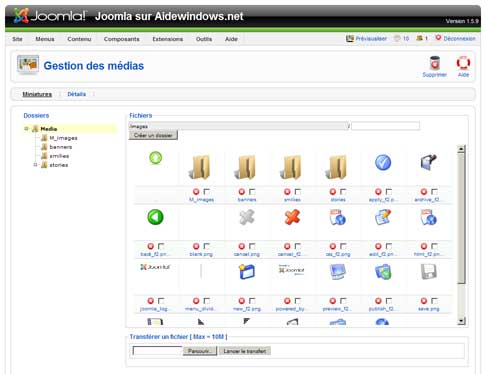Check the smilies folder checkbox
Viewport: 486px width, 374px height.
coord(298,192)
